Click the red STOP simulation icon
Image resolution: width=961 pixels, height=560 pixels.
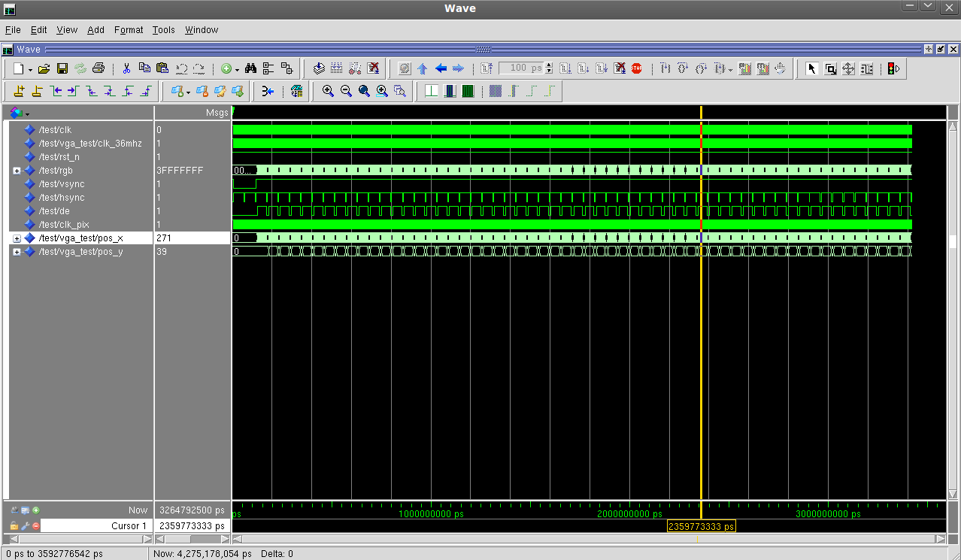637,68
